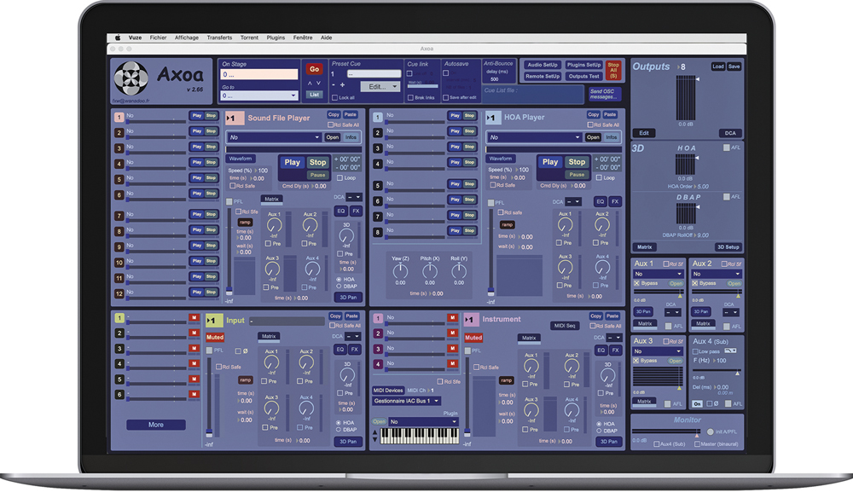This screenshot has height=504, width=853.
Task: Click the Roll (Y) rotation knob
Action: coord(459,270)
